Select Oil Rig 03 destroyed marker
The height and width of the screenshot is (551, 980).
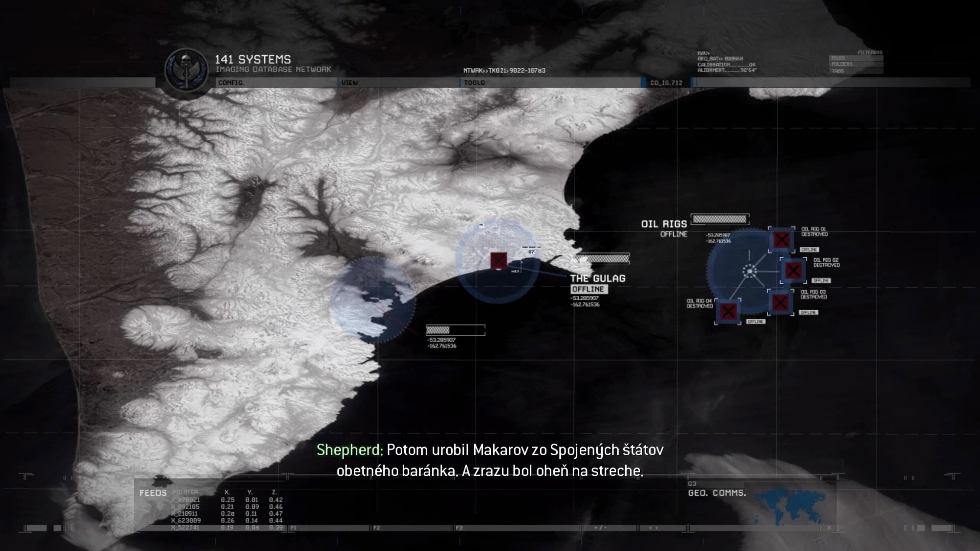click(x=780, y=303)
